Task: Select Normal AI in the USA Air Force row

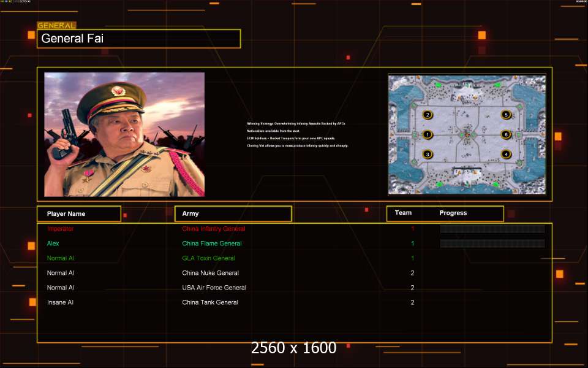Action: pos(61,288)
